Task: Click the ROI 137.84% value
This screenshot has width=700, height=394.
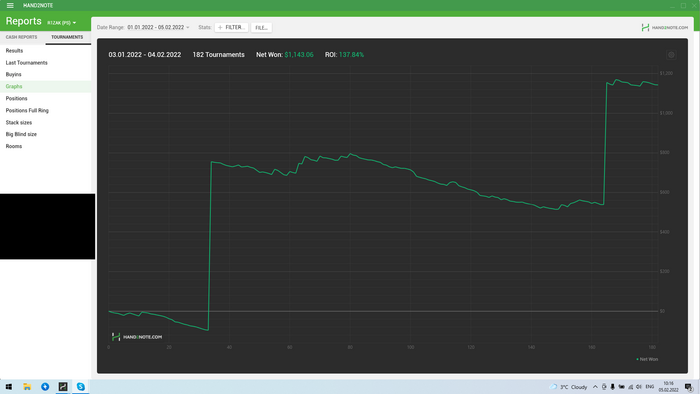Action: [x=351, y=55]
